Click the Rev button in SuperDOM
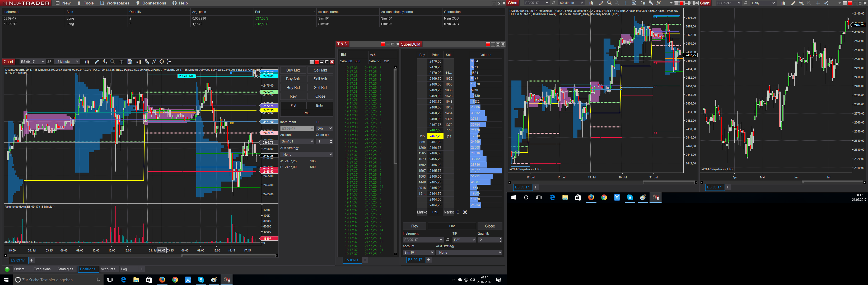 tap(414, 226)
